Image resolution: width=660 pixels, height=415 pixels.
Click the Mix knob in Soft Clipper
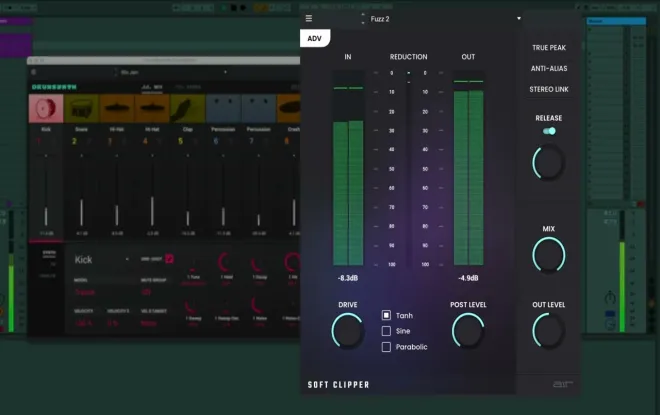click(x=548, y=255)
